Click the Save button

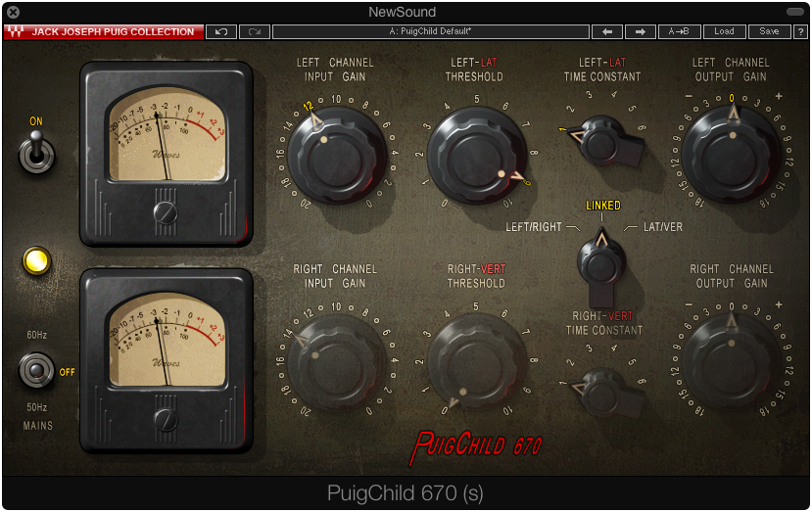(769, 31)
